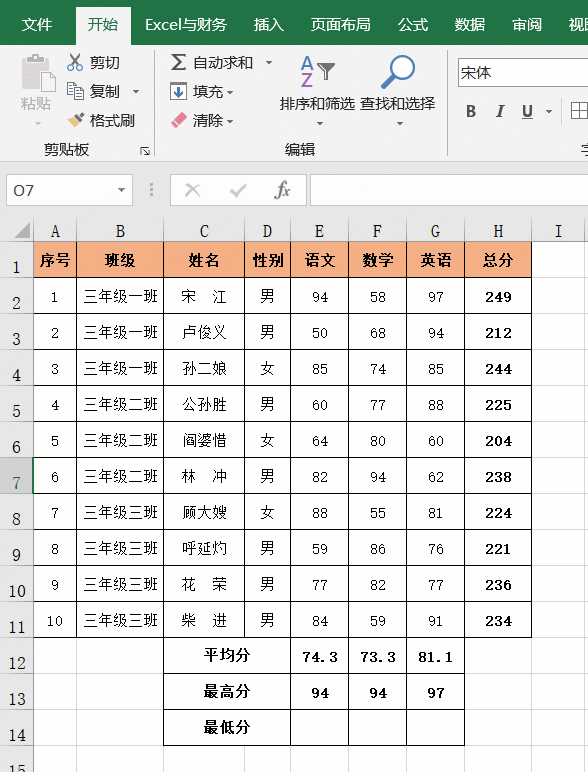Screen dimensions: 588x772
Task: Select row 14 header
Action: 16,728
